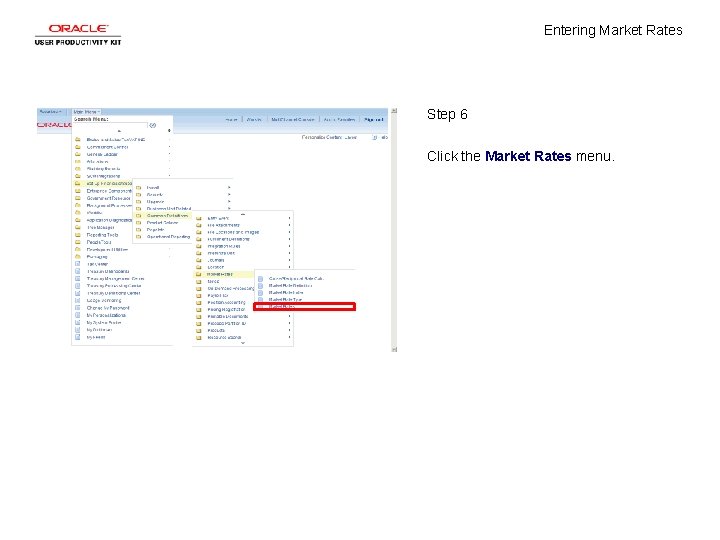
Task: Open the Allocations menu folder
Action: (x=97, y=162)
